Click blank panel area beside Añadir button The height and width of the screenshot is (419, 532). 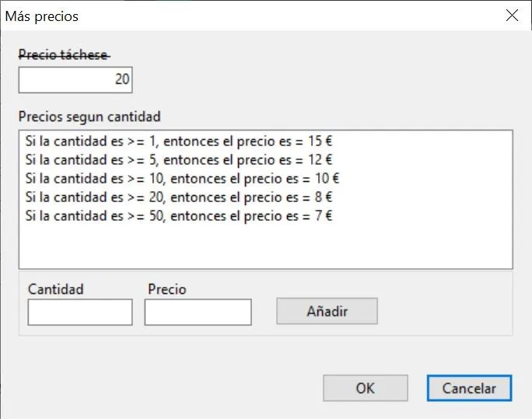(x=444, y=310)
